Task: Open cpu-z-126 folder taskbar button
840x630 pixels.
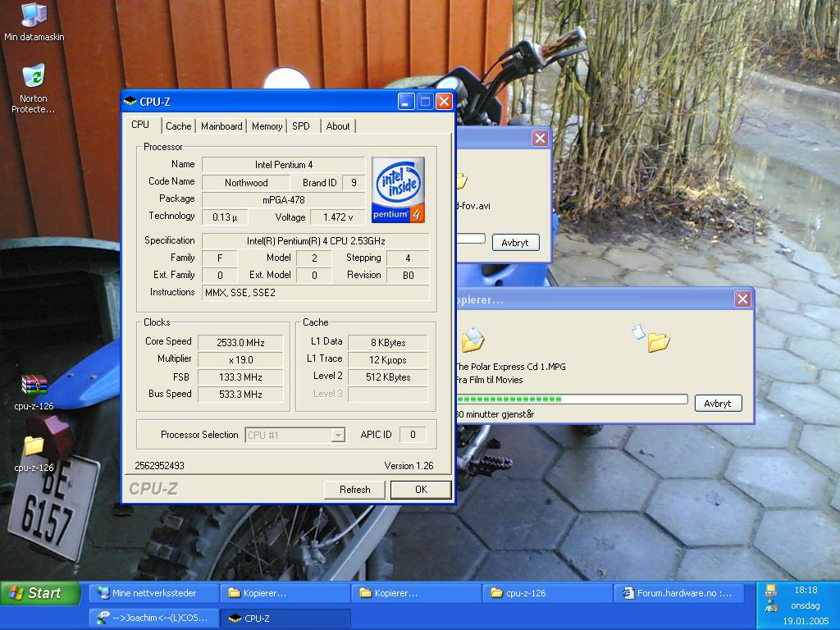Action: pyautogui.click(x=547, y=593)
